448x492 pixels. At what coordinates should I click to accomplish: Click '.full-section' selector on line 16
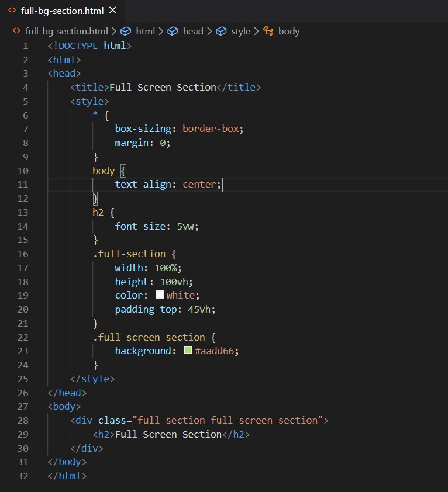coord(129,254)
